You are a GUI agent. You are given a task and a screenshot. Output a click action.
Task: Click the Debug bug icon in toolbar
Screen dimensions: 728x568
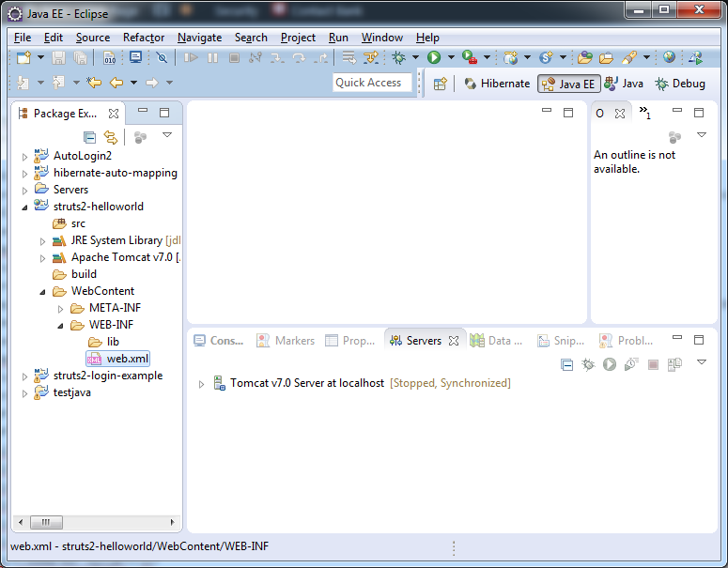(x=398, y=57)
